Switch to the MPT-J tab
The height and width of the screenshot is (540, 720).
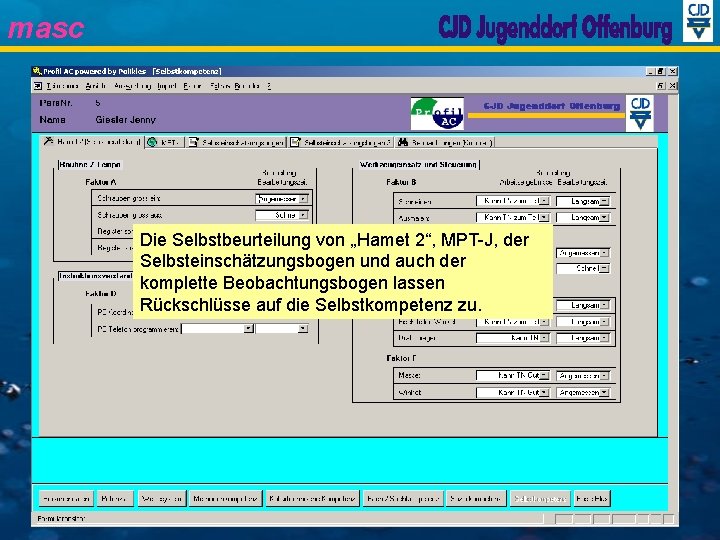[164, 142]
